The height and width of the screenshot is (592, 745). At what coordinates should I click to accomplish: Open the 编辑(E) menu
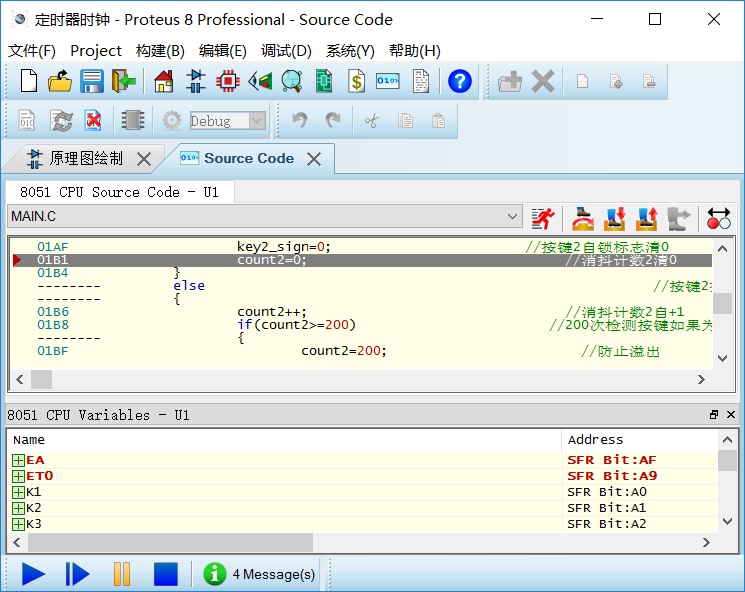tap(222, 50)
